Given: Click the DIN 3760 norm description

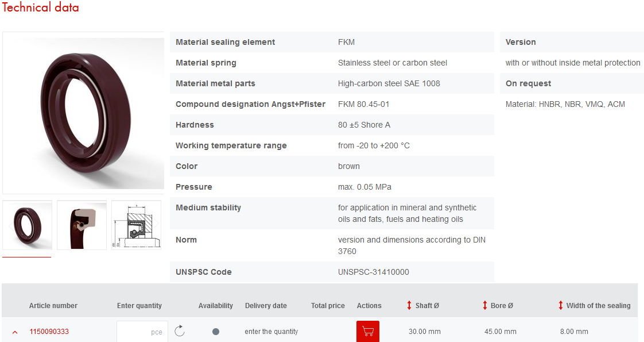Looking at the screenshot, I should click(412, 245).
